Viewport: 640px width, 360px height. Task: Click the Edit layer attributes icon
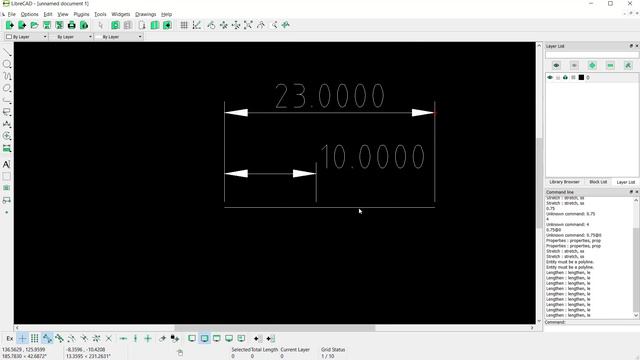point(628,65)
